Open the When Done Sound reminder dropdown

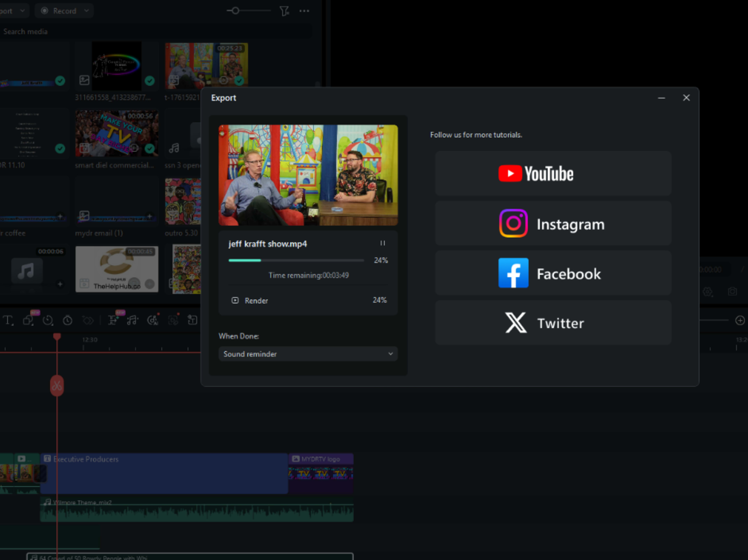pos(308,354)
